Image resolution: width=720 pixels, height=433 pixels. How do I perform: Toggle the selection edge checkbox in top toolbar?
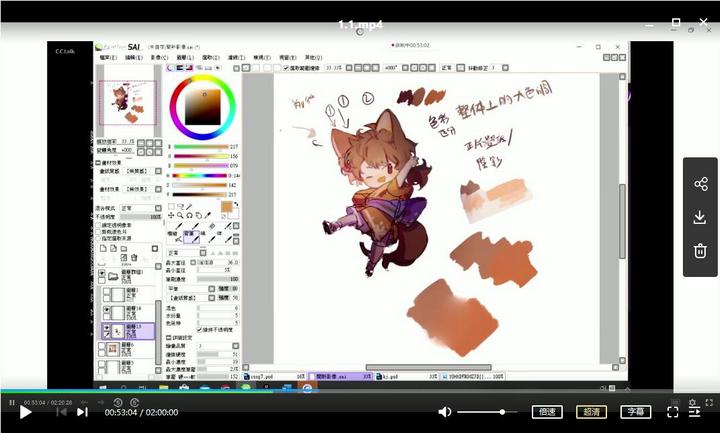[286, 68]
